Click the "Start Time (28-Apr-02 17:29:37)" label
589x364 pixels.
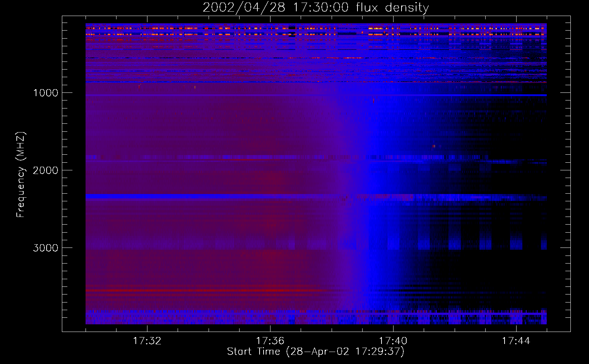316,352
